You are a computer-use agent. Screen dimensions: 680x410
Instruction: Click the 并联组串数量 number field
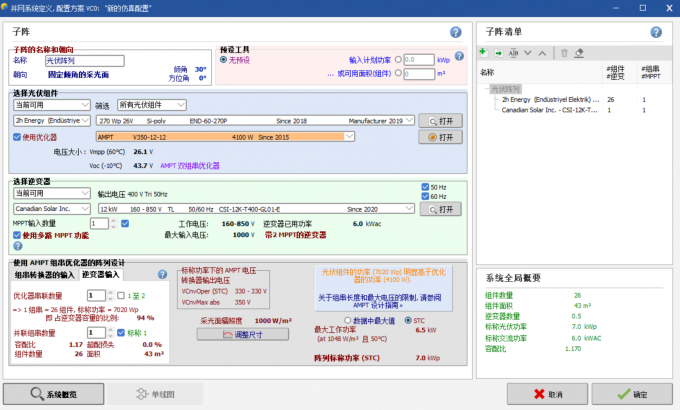tap(96, 333)
